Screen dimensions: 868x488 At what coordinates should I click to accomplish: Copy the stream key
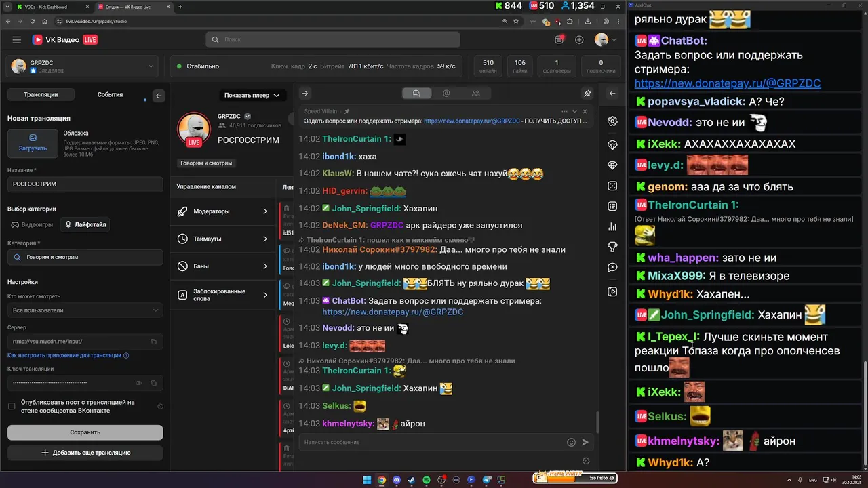(x=153, y=383)
